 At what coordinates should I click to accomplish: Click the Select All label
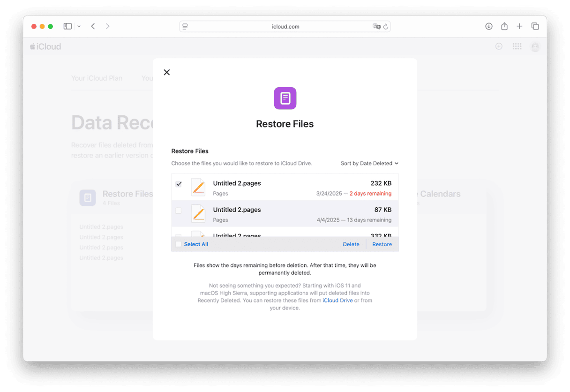[x=196, y=244]
